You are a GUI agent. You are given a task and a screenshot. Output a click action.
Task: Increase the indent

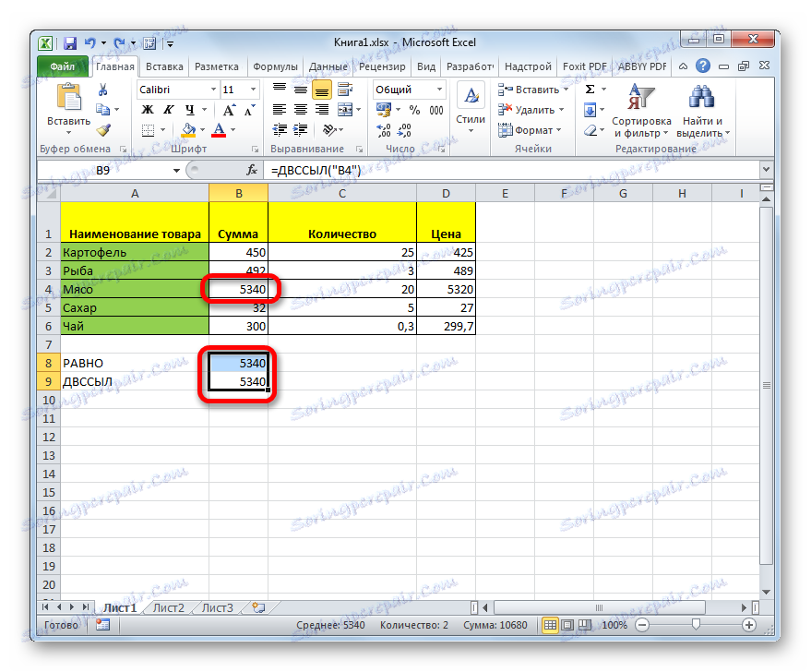pos(301,130)
